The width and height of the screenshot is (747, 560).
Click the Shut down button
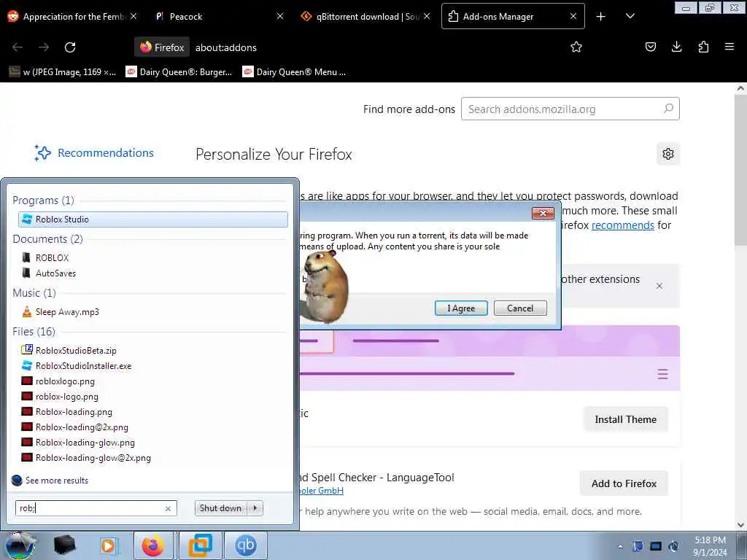(x=221, y=508)
